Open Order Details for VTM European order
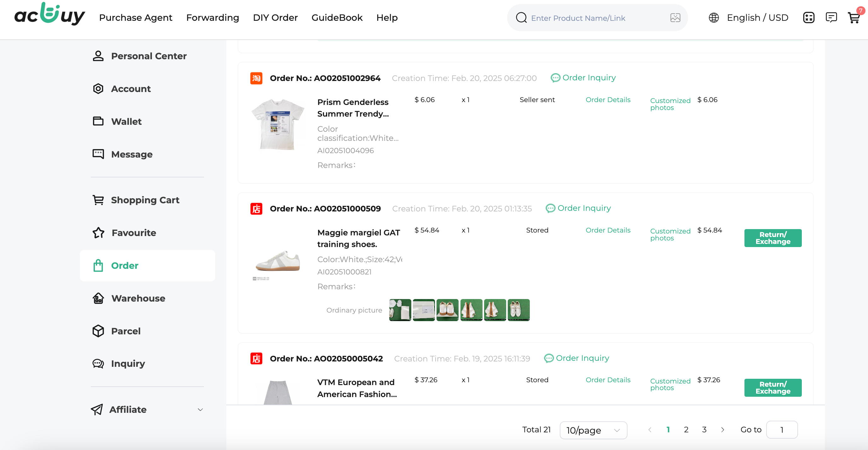The height and width of the screenshot is (450, 868). (608, 380)
